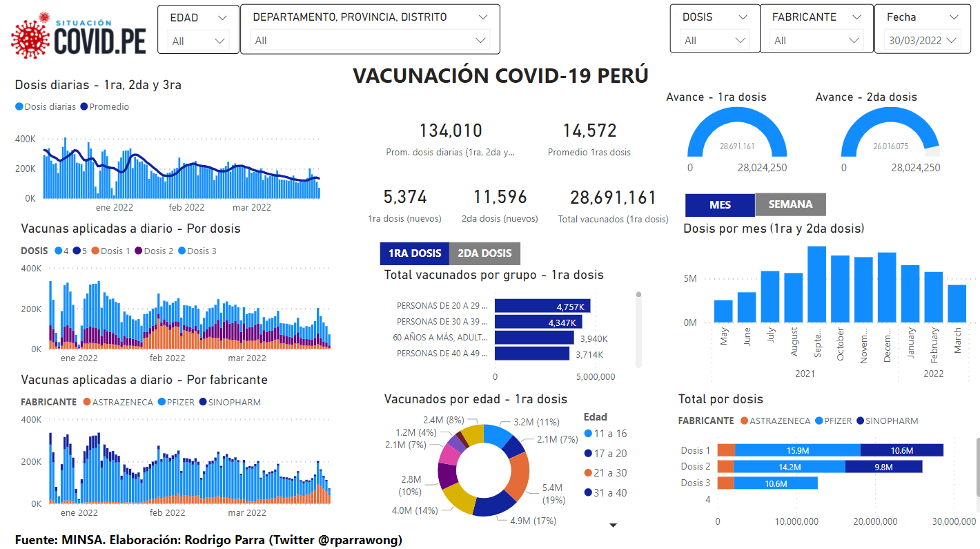The width and height of the screenshot is (980, 549).
Task: Click the Vacunación COVID-19 Perú title
Action: click(x=500, y=75)
